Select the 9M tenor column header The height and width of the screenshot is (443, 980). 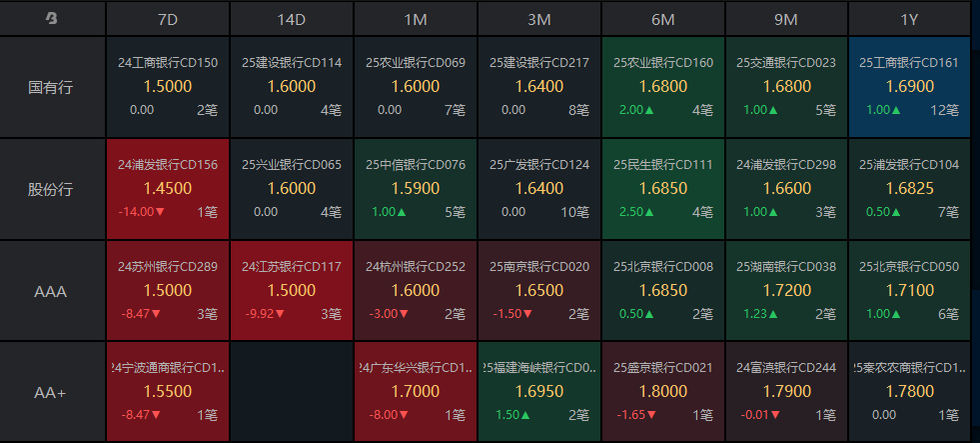click(x=786, y=19)
